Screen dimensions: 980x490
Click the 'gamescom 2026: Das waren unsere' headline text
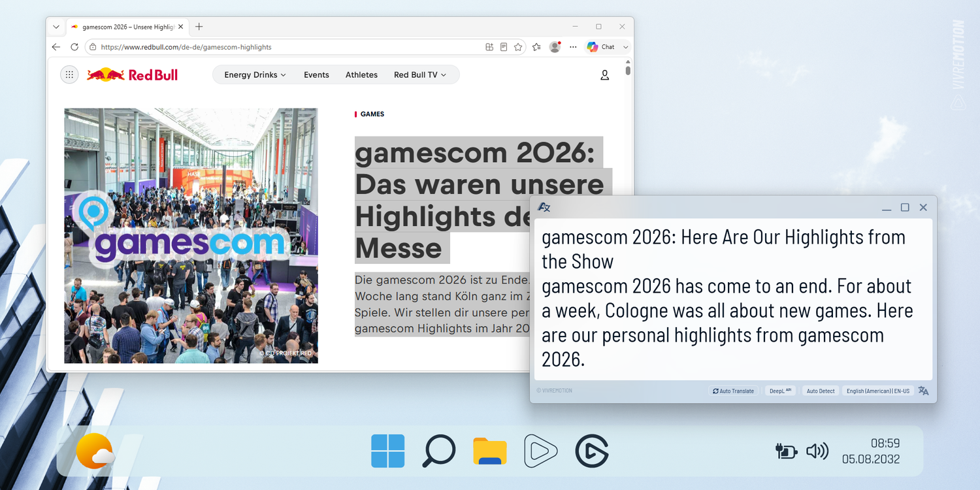[x=479, y=168]
